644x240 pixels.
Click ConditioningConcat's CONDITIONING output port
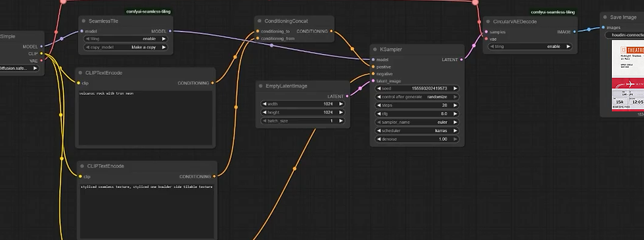(331, 32)
